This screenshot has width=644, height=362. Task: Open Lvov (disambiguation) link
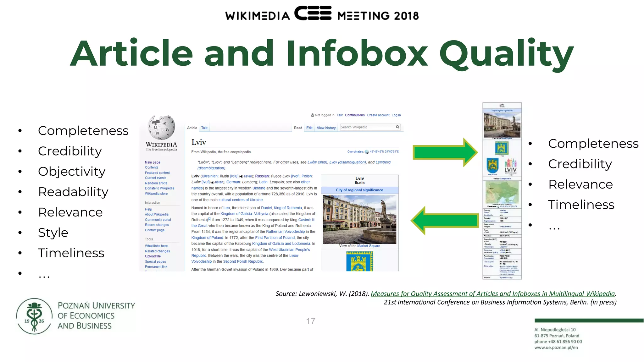tap(348, 162)
